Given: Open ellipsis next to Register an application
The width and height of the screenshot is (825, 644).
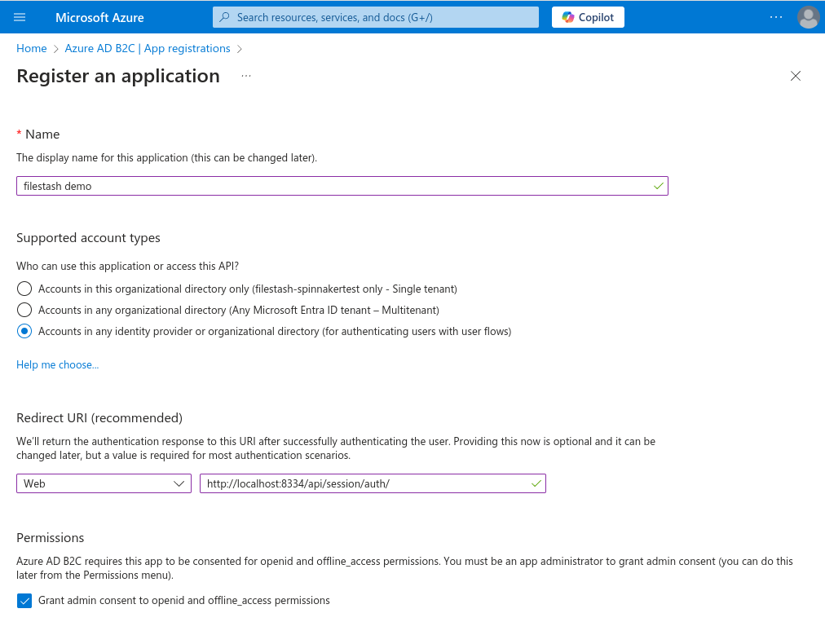Looking at the screenshot, I should coord(245,77).
